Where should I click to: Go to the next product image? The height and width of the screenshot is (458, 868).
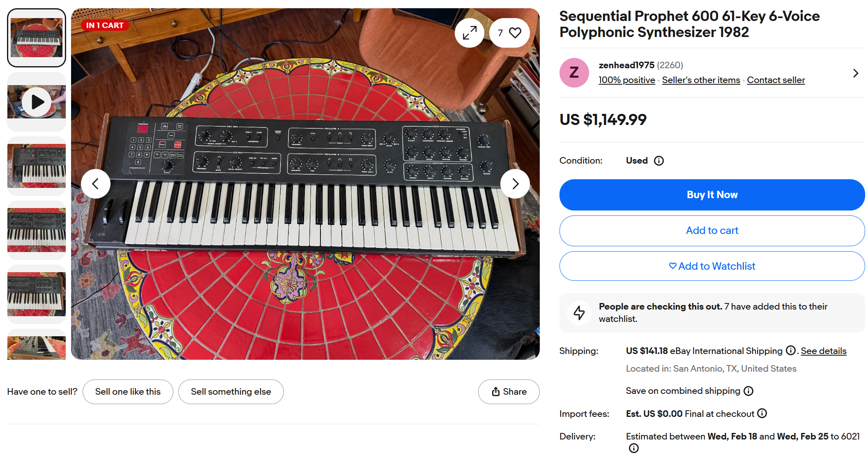click(515, 184)
